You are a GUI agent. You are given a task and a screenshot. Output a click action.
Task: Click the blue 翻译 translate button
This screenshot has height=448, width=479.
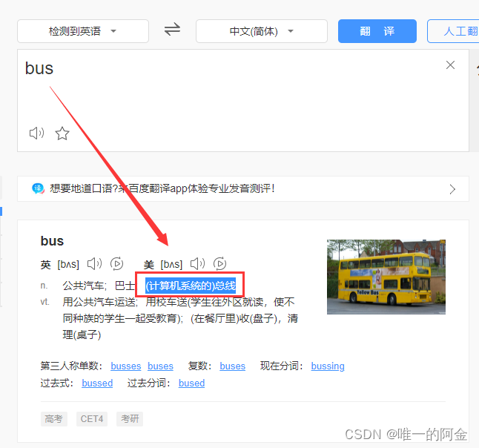point(377,31)
